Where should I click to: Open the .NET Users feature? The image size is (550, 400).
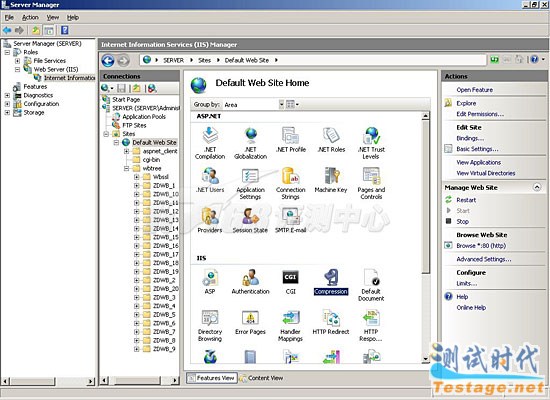point(210,180)
